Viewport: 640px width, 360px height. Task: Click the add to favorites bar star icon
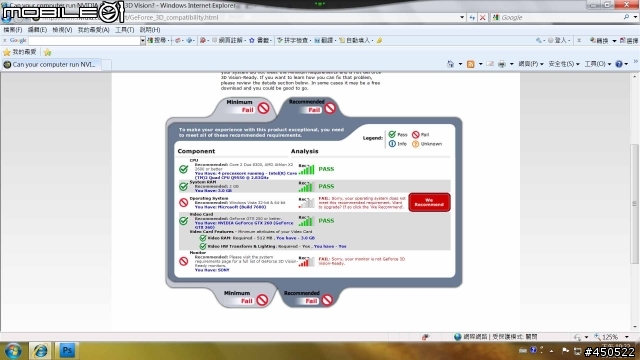point(48,52)
